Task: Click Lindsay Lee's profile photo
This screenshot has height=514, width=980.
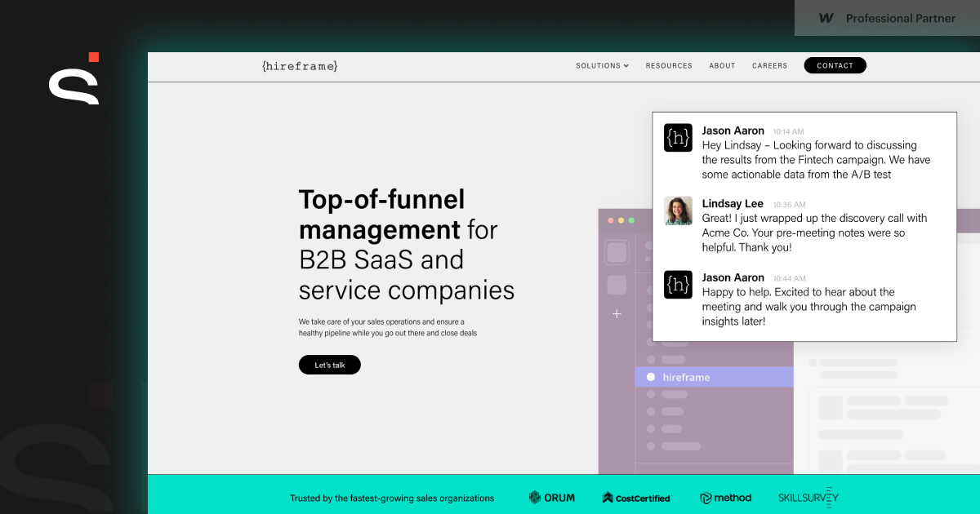Action: (x=678, y=210)
